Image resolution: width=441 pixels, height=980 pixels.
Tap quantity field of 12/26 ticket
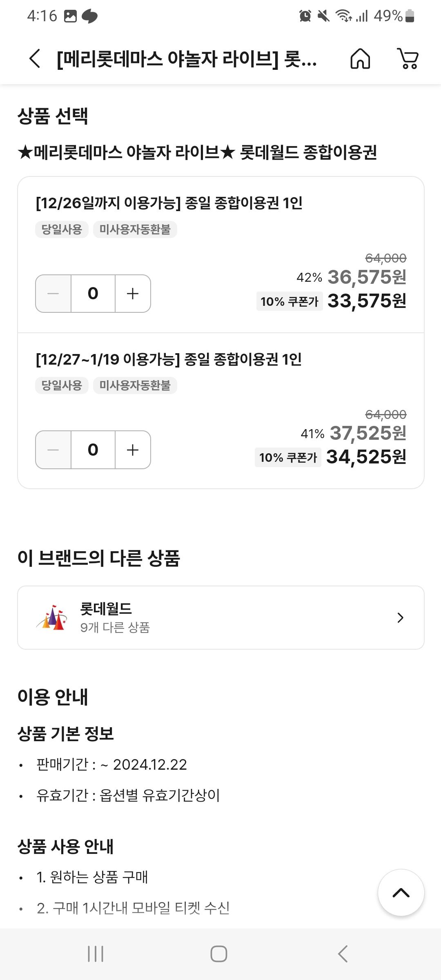93,294
